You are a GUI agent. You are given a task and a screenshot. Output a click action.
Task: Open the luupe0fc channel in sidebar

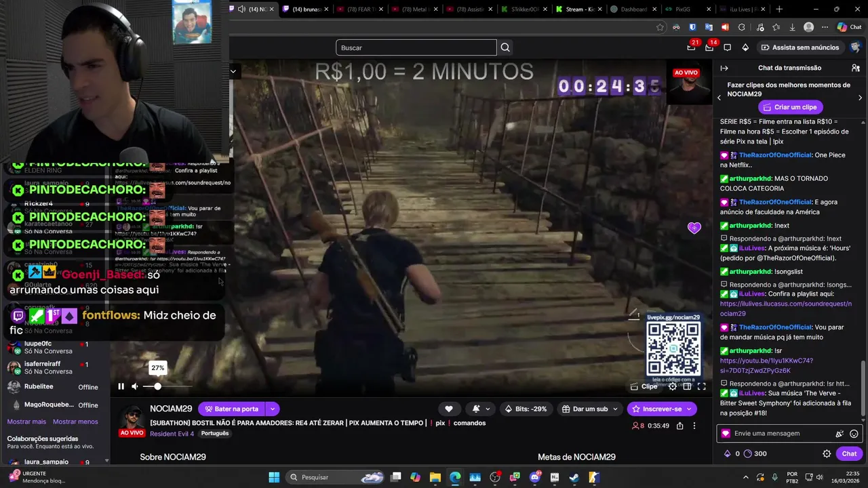(54, 347)
